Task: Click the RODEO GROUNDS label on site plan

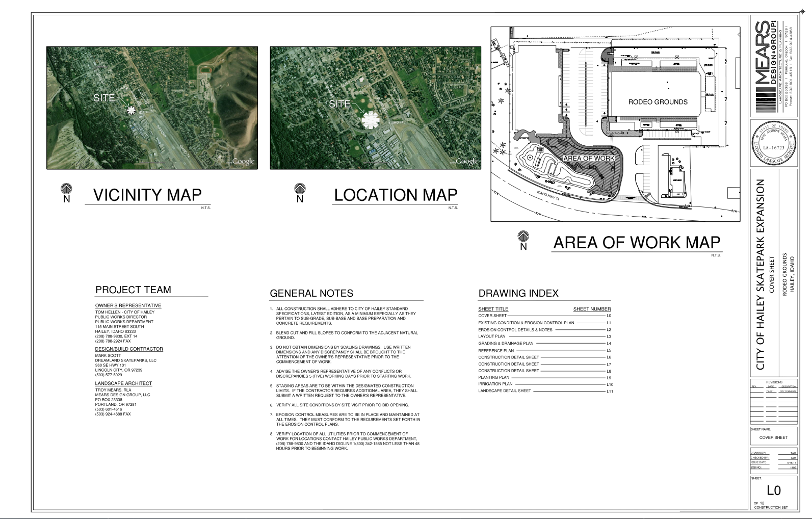Action: point(658,102)
